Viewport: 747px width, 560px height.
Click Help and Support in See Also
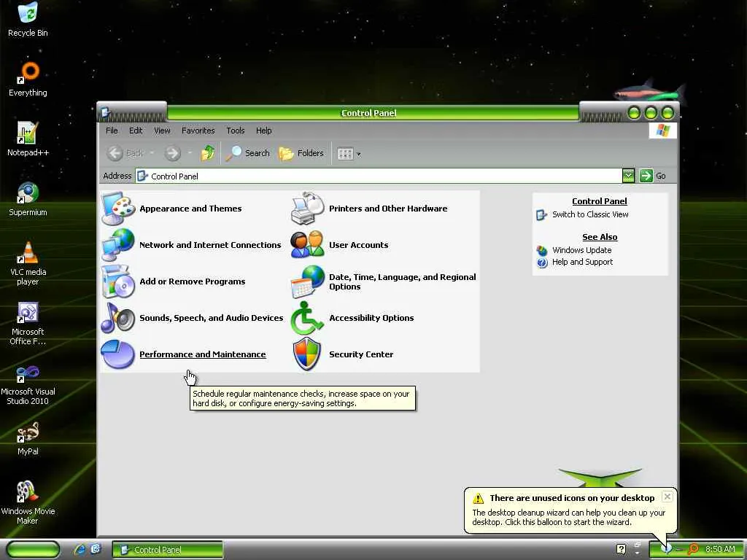[x=582, y=262]
